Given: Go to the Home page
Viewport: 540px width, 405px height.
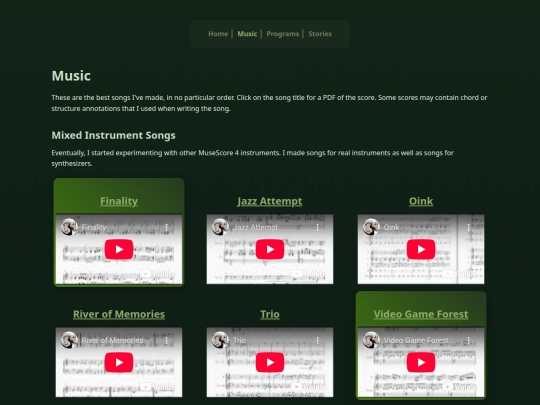Looking at the screenshot, I should coord(218,34).
